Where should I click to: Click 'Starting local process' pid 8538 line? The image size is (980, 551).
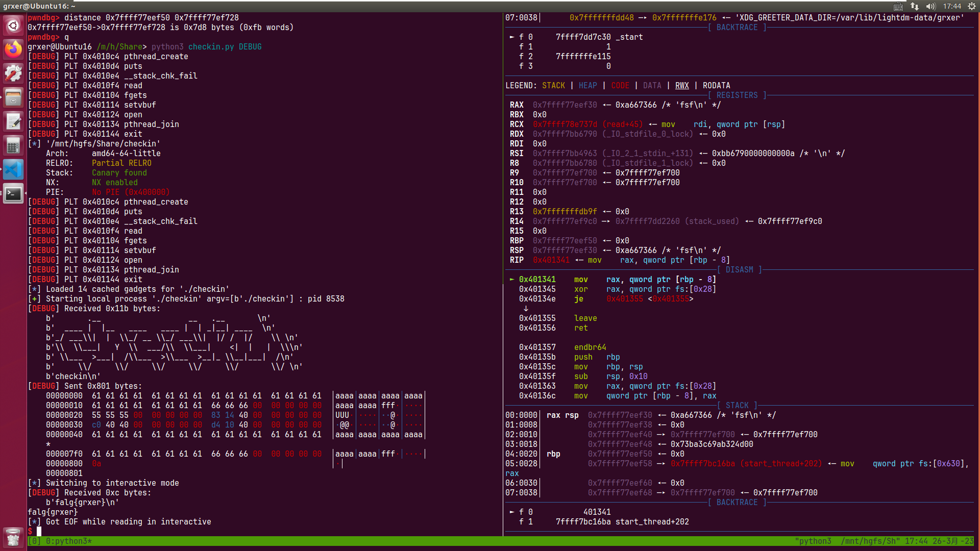[186, 299]
